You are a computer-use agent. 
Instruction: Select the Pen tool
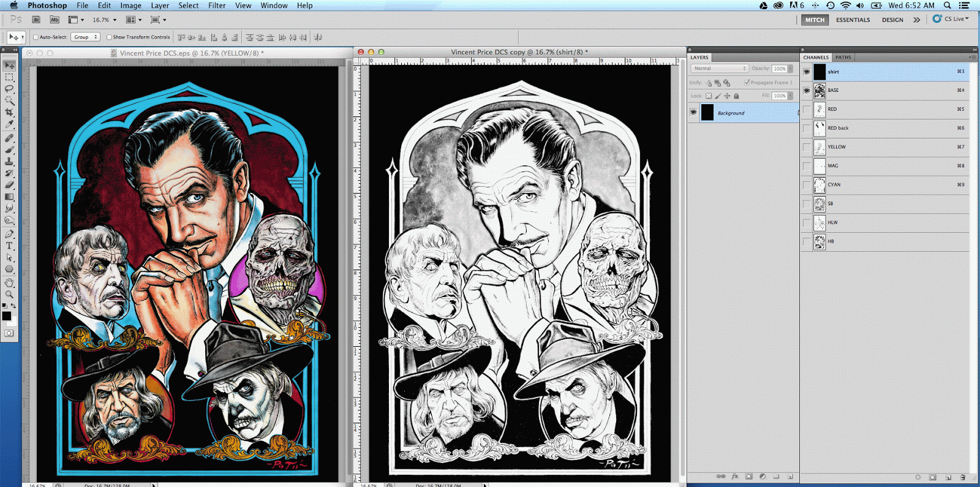tap(9, 234)
